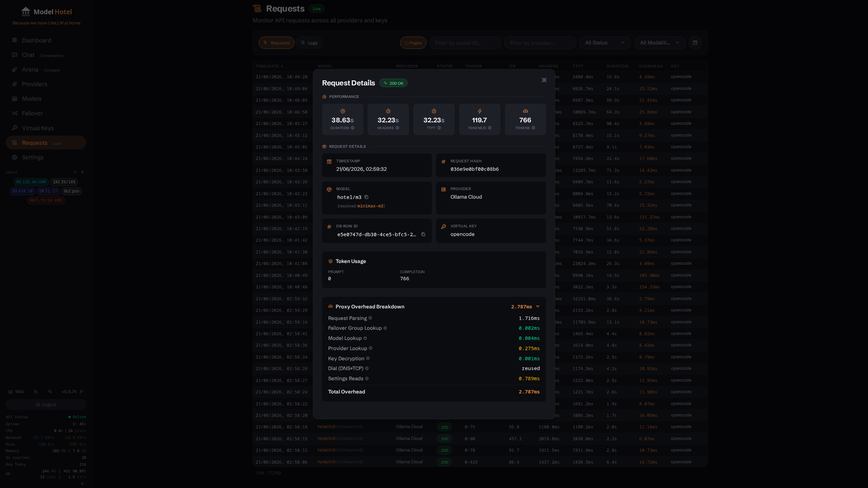This screenshot has width=868, height=488.
Task: Focus the Filter by provider field
Action: pos(540,43)
